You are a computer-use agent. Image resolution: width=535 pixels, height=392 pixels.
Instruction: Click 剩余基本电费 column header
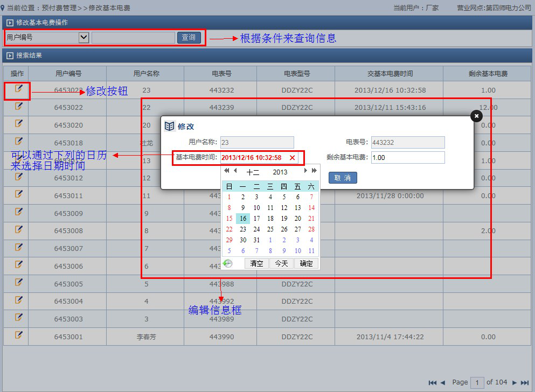[x=488, y=74]
